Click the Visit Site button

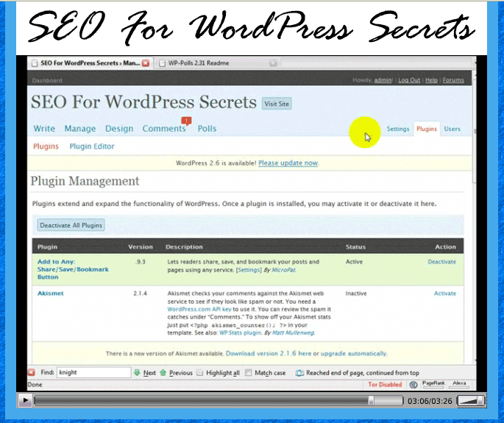pos(277,104)
